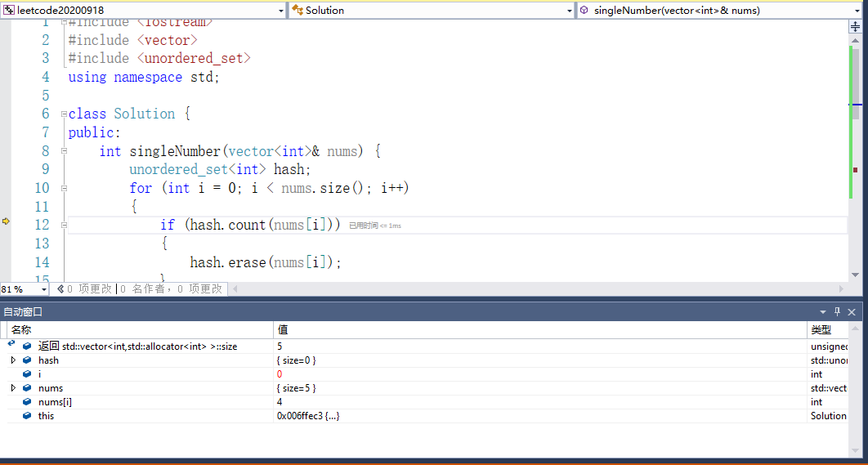868x465 pixels.
Task: Select the nums value { size=5 }
Action: [x=296, y=388]
